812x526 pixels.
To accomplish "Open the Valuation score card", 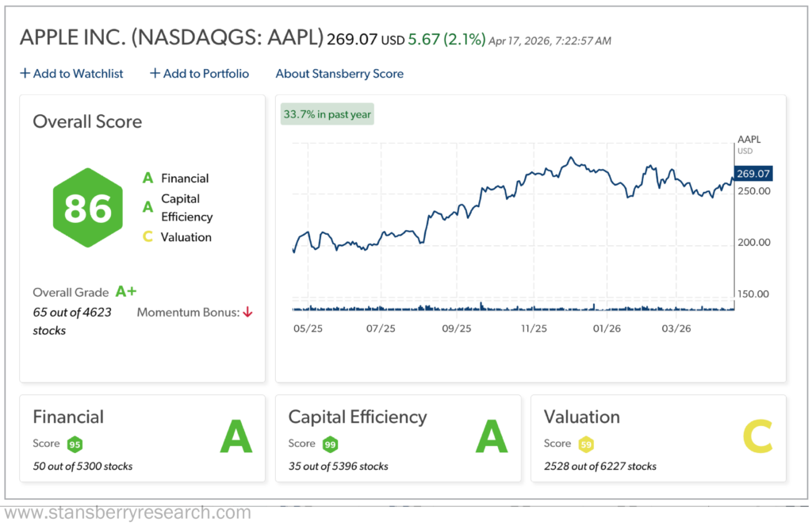I will (x=658, y=438).
